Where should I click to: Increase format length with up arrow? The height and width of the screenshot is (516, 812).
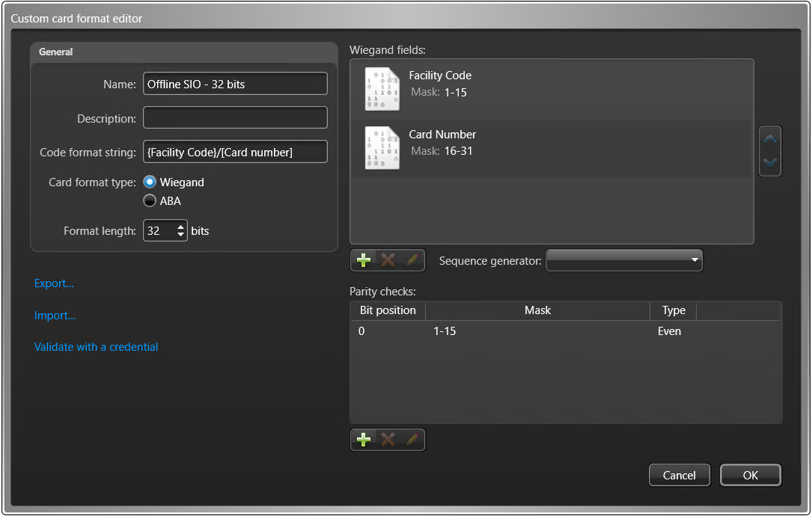[x=180, y=226]
